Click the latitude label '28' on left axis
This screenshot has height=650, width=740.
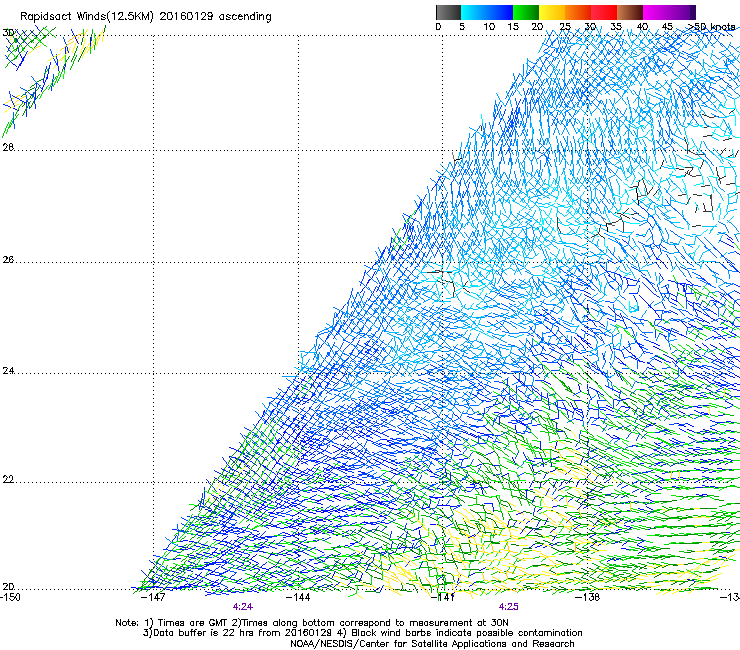click(x=8, y=147)
